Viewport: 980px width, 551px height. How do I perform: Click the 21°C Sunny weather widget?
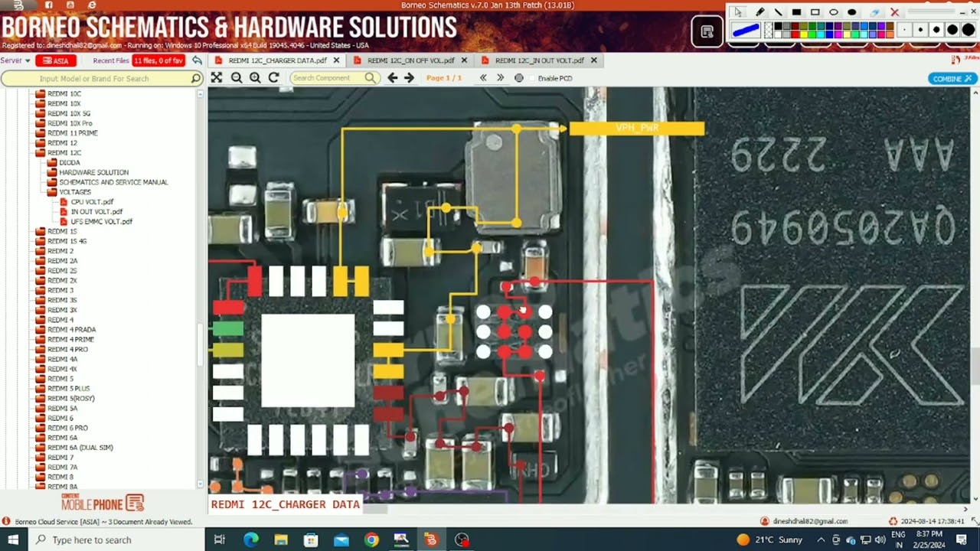(x=769, y=540)
